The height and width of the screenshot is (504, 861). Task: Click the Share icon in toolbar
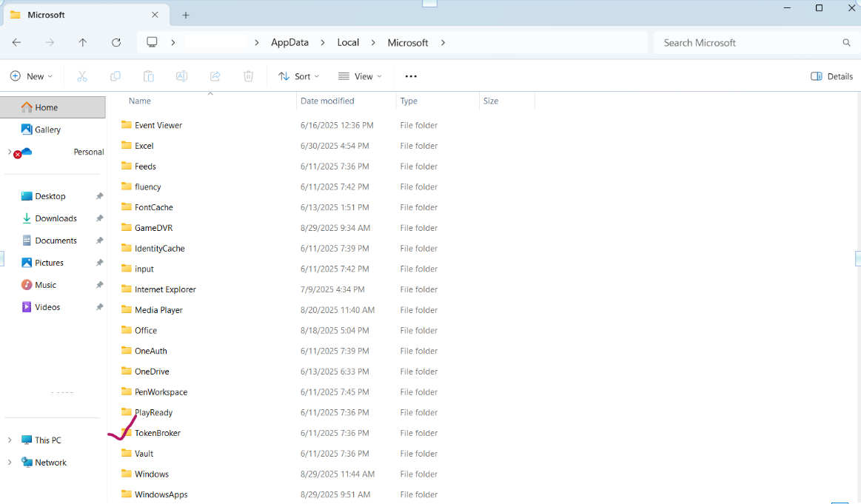tap(215, 76)
